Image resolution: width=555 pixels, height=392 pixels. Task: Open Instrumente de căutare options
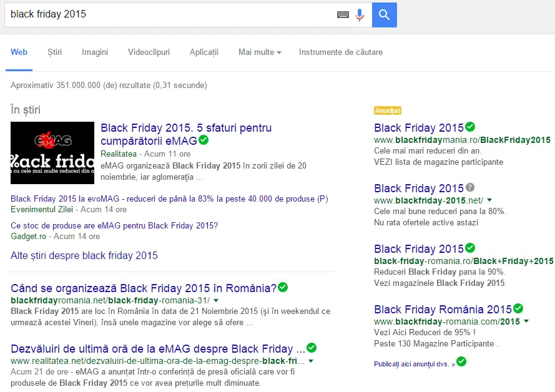tap(340, 52)
